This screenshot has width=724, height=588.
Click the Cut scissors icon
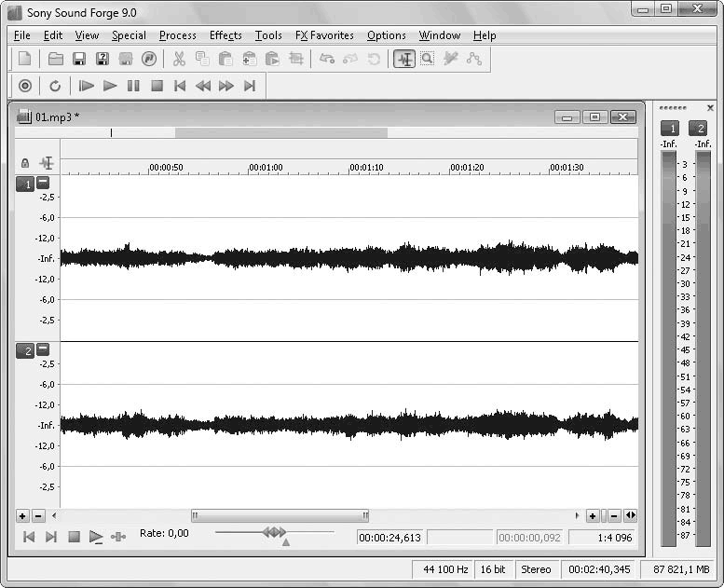(x=179, y=59)
